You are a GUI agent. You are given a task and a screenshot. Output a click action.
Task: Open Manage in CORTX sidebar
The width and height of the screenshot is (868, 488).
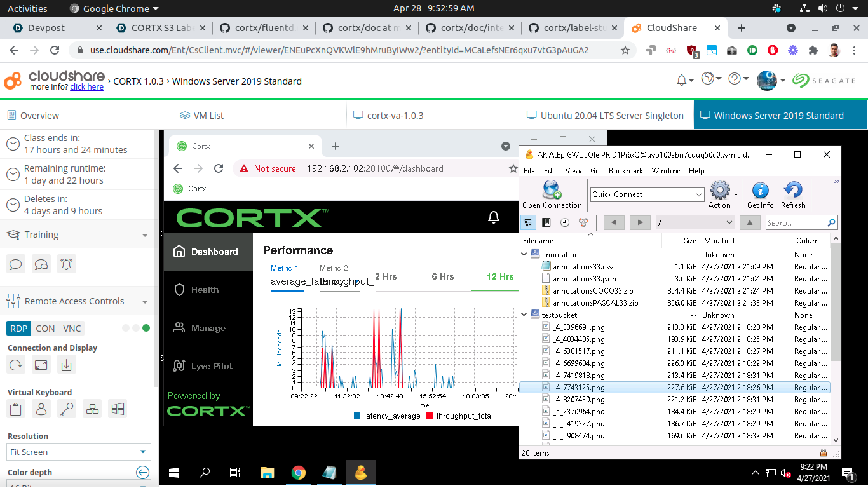point(208,328)
